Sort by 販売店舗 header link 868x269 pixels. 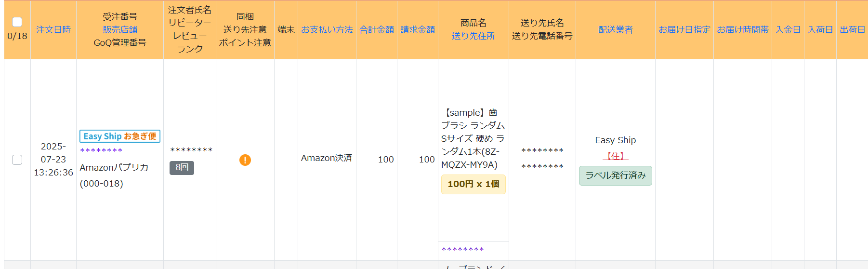pos(120,30)
